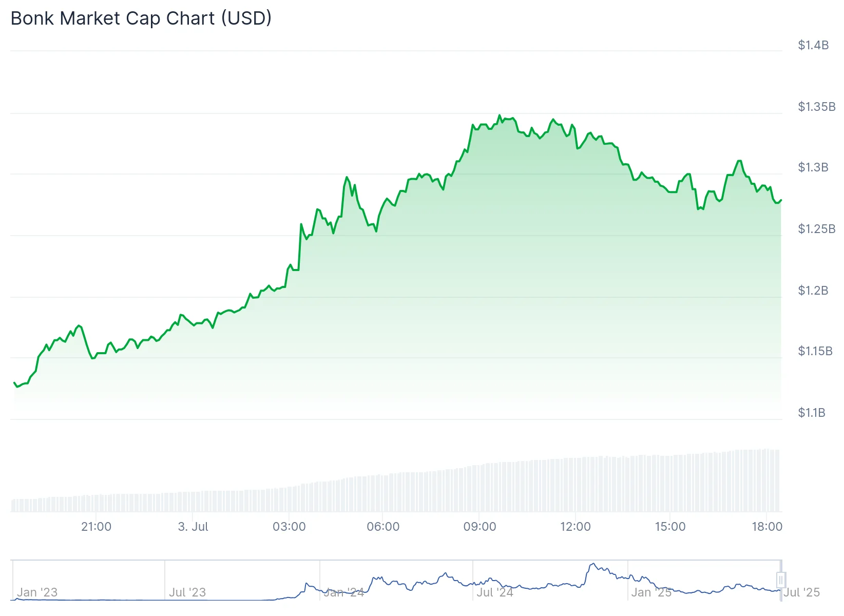This screenshot has width=844, height=616.
Task: Click the $1.35B y-axis label
Action: click(816, 107)
